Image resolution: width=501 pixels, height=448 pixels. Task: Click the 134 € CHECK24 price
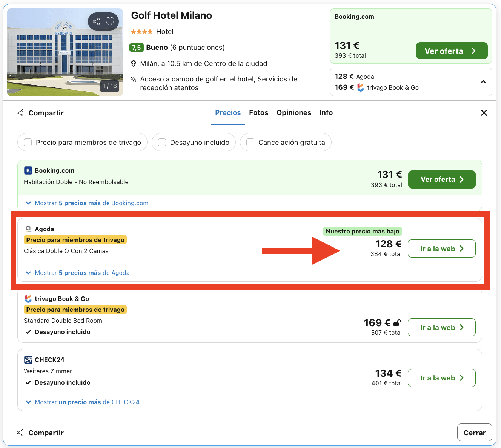click(388, 373)
